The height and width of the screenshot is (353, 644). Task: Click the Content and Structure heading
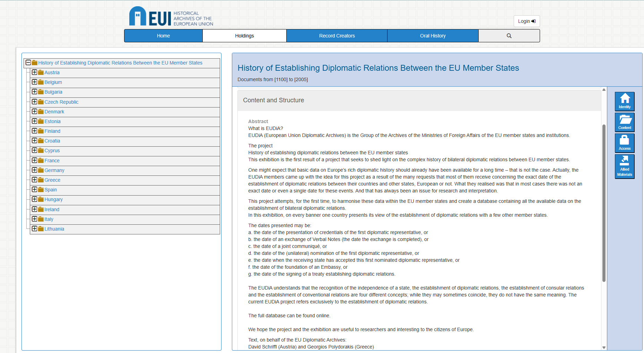273,100
